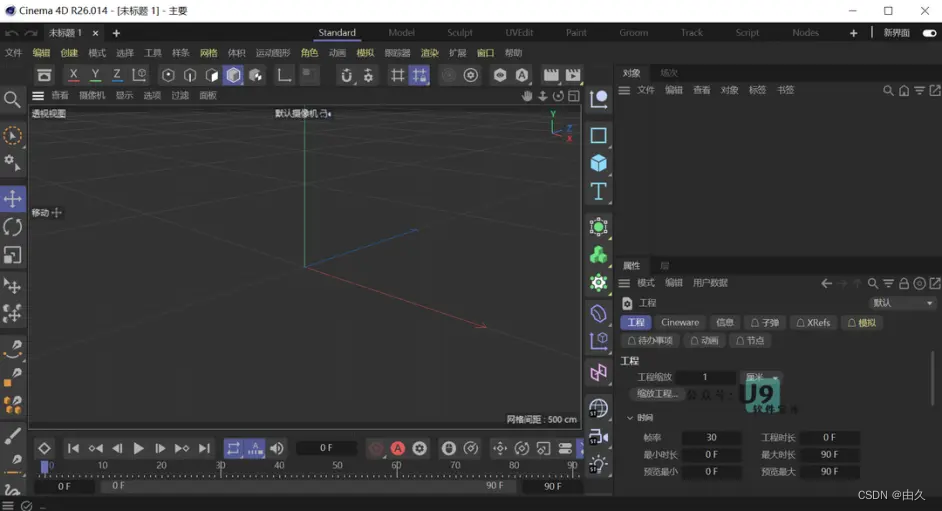Open status bar hamburger menu

8,506
